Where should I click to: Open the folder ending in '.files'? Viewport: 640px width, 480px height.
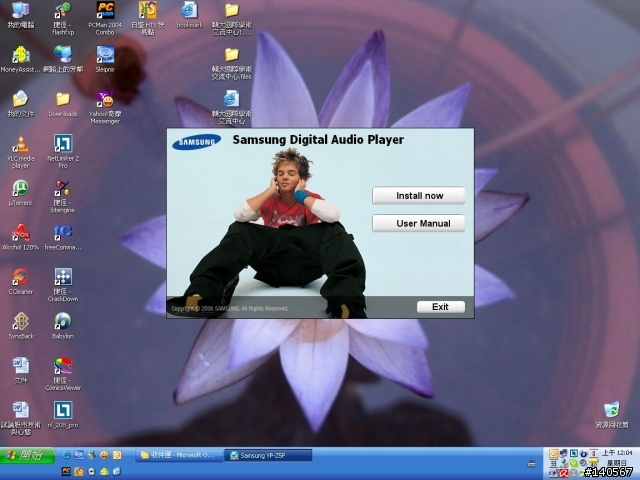(x=231, y=63)
